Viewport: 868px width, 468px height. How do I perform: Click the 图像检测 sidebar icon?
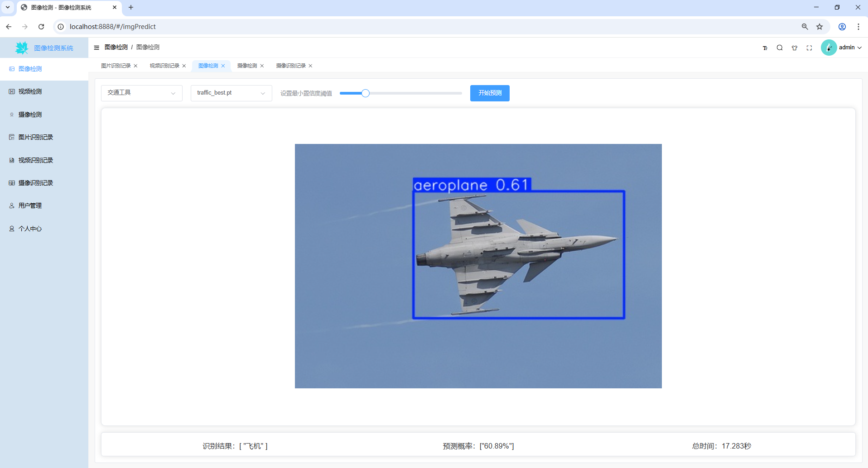[x=12, y=69]
